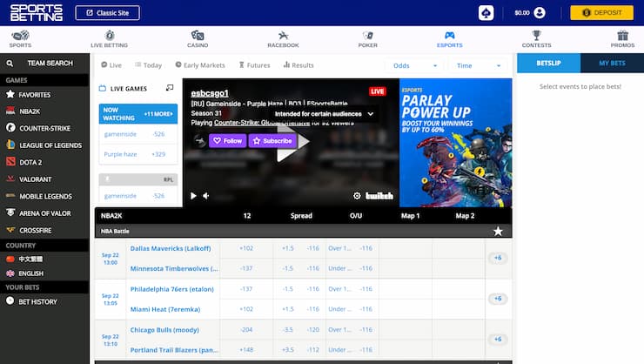Image resolution: width=644 pixels, height=364 pixels.
Task: Open the user account profile icon
Action: [x=540, y=13]
